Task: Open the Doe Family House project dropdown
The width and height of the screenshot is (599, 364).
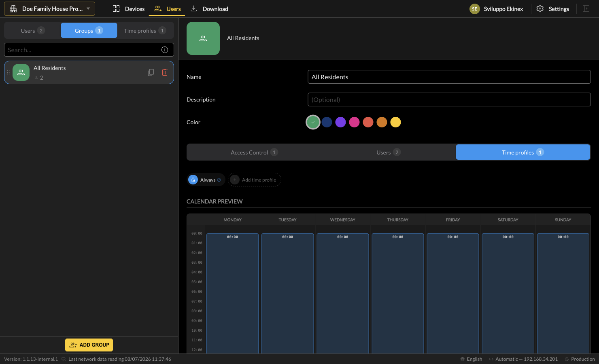Action: click(49, 8)
